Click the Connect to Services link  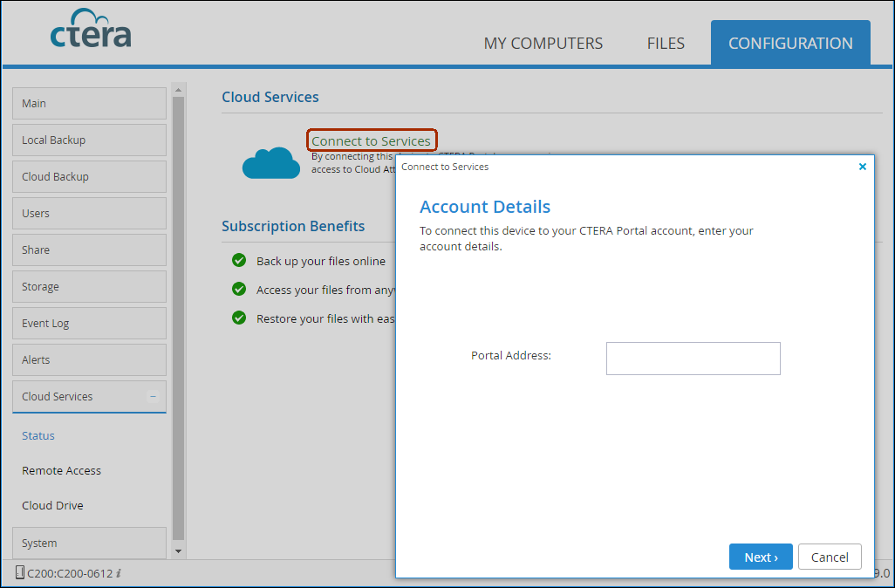(371, 141)
